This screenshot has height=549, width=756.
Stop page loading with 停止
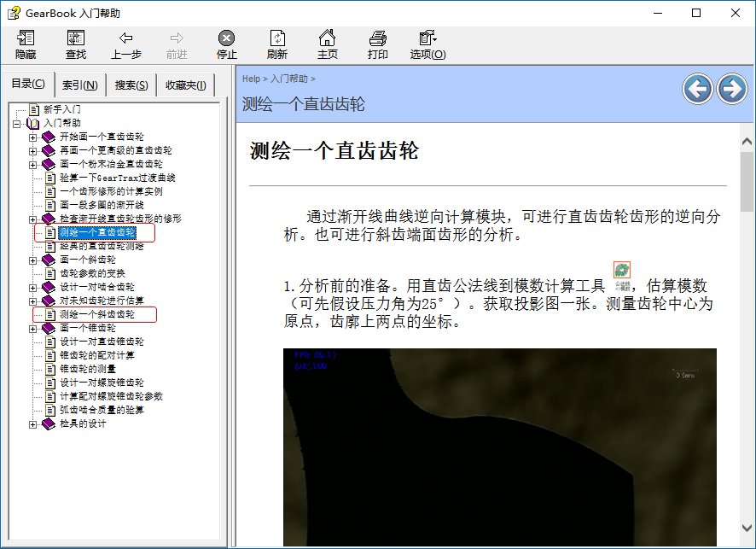tap(227, 44)
